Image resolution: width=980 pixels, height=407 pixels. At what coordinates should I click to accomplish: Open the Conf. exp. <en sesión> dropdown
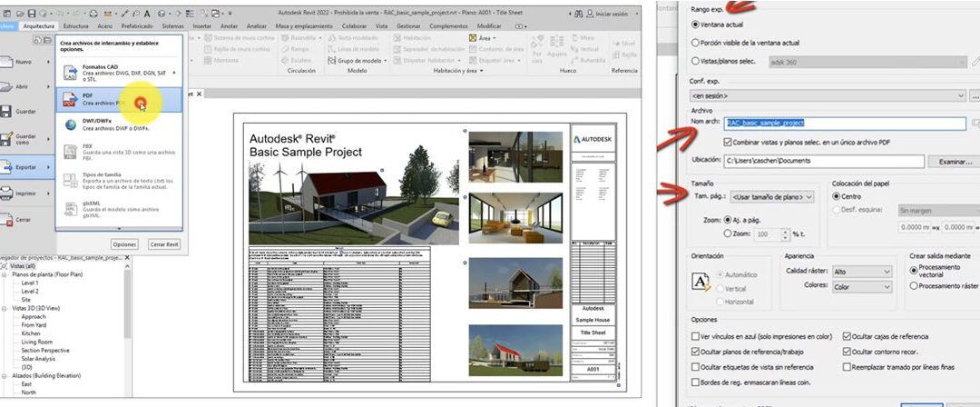[x=828, y=95]
